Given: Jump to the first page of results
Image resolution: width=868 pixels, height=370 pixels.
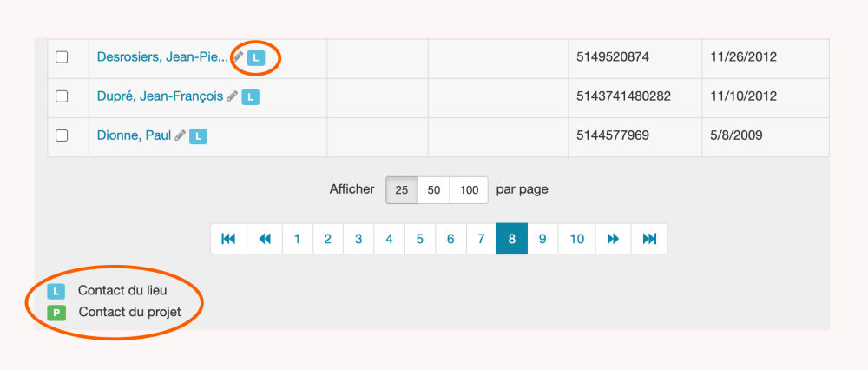Looking at the screenshot, I should pyautogui.click(x=228, y=239).
